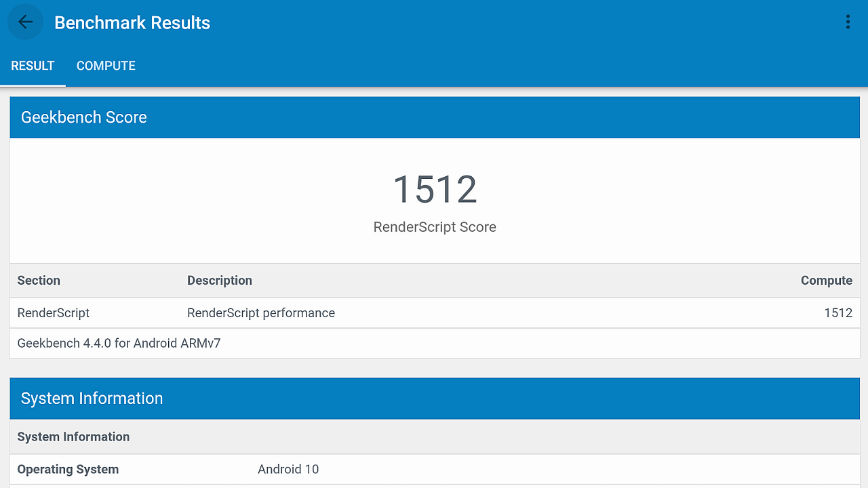The height and width of the screenshot is (488, 868).
Task: Click the blue System Information header
Action: click(x=435, y=399)
